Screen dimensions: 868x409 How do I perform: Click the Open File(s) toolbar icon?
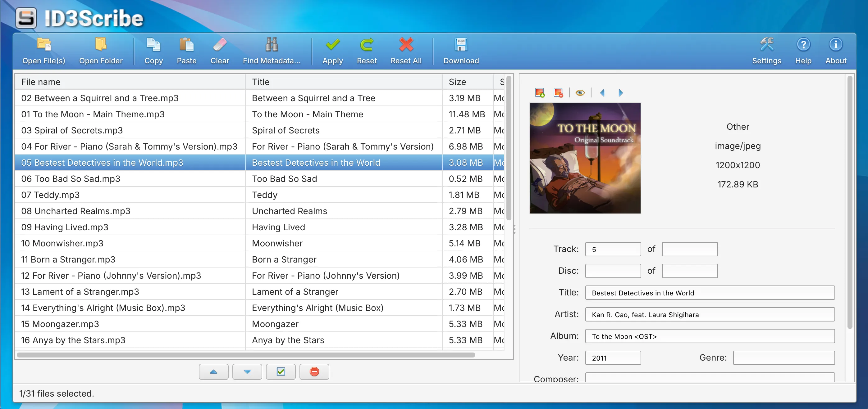coord(44,45)
